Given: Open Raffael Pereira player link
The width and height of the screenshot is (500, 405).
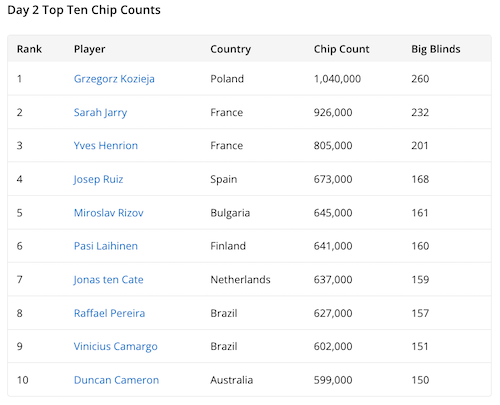Looking at the screenshot, I should pyautogui.click(x=109, y=313).
